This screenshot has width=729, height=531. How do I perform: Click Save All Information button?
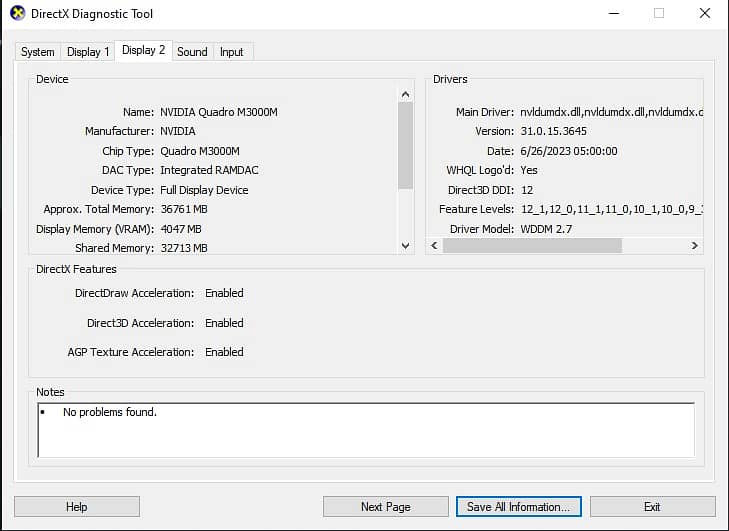tap(518, 507)
